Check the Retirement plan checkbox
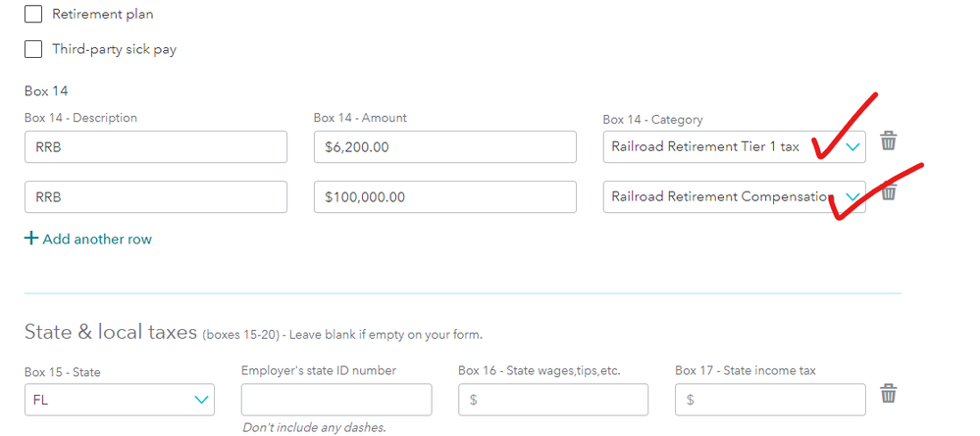This screenshot has height=436, width=980. pyautogui.click(x=33, y=15)
